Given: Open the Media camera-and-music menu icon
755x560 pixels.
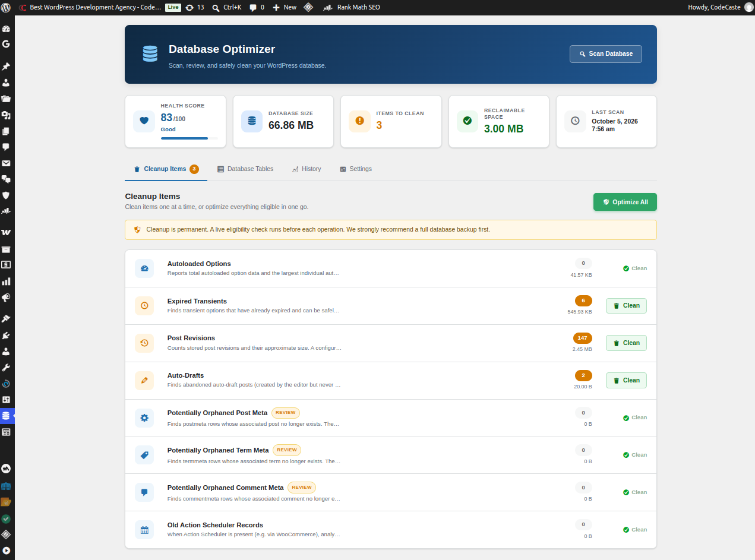Looking at the screenshot, I should coord(6,115).
